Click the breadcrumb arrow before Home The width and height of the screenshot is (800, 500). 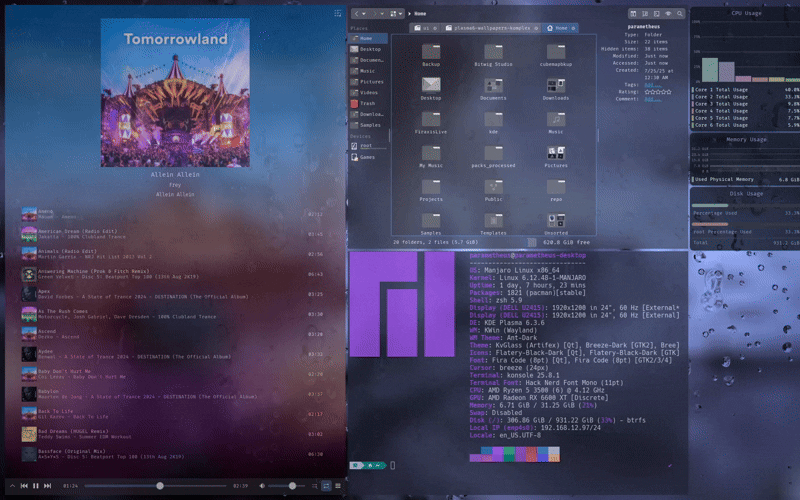click(409, 14)
